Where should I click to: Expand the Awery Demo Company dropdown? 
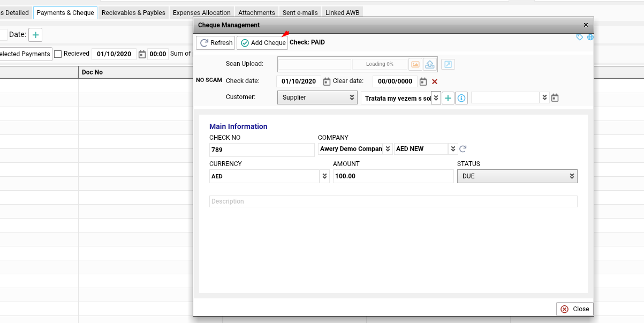point(387,149)
